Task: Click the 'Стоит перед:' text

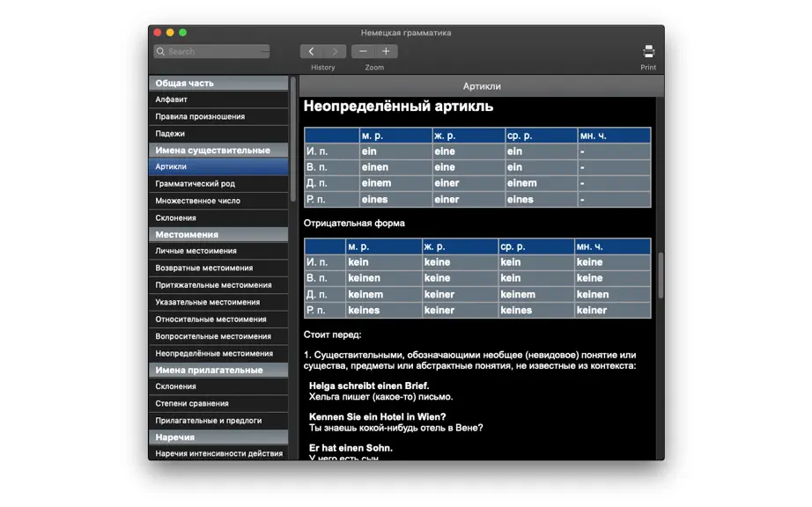Action: click(x=333, y=334)
